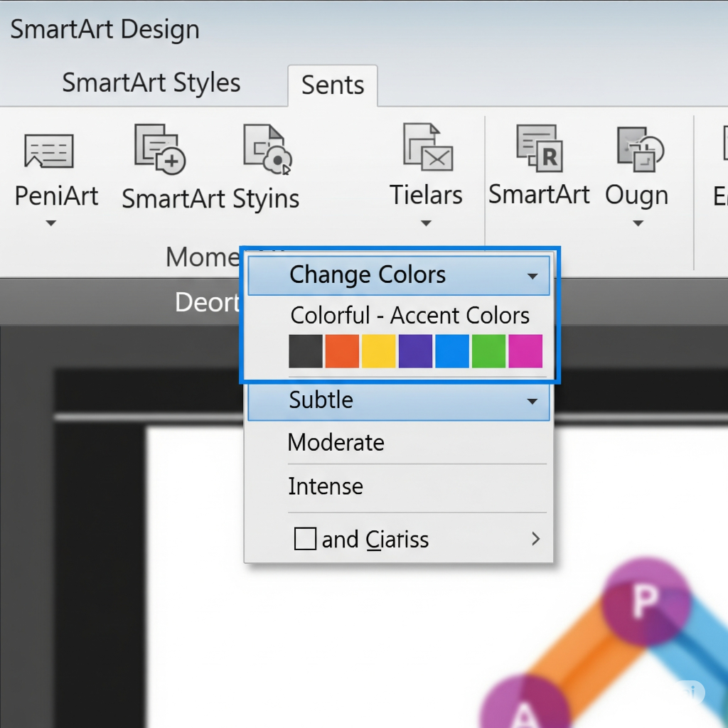Screen dimensions: 728x728
Task: Click the PeniArt icon in ribbon
Action: tap(48, 151)
